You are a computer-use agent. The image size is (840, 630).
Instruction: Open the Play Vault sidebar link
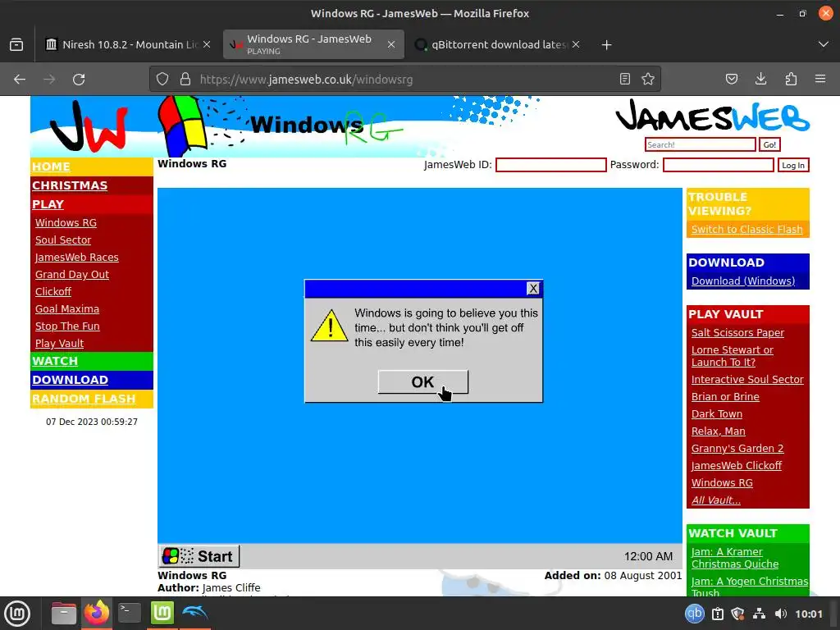59,344
